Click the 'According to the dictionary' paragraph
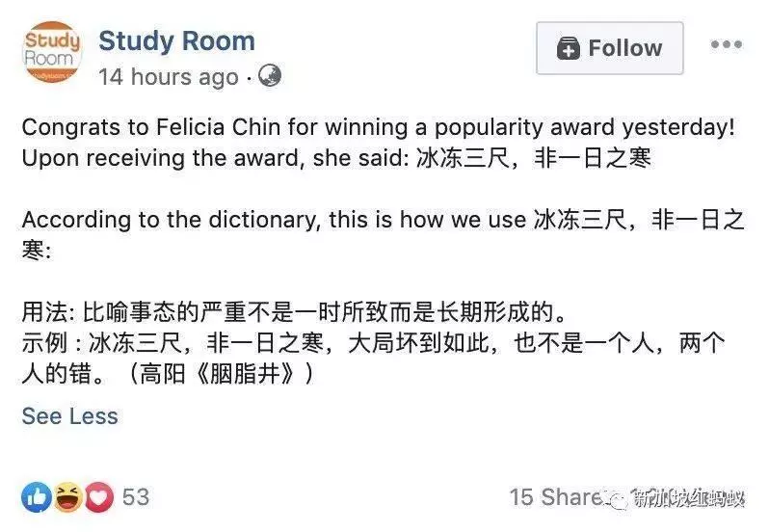The height and width of the screenshot is (532, 769). [x=384, y=235]
